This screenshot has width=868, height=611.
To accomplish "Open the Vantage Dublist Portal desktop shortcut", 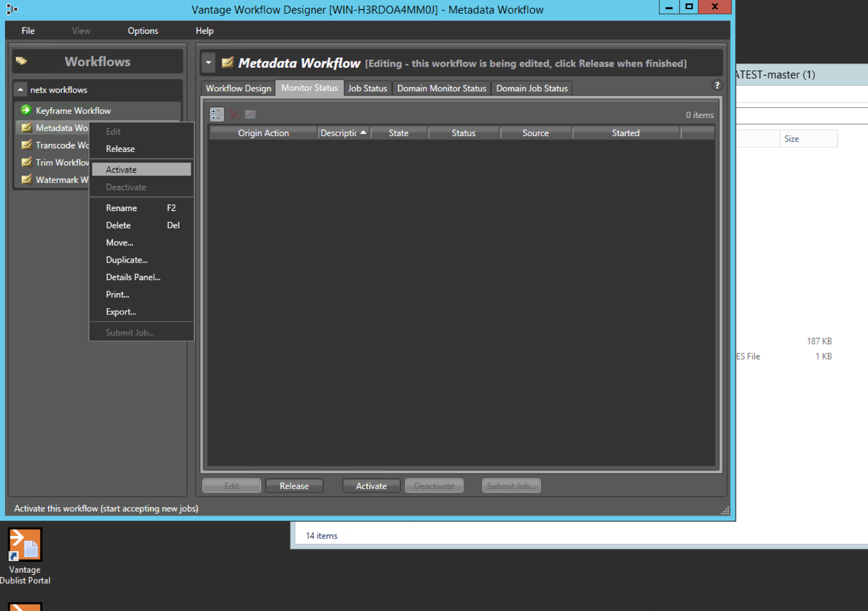I will click(25, 557).
